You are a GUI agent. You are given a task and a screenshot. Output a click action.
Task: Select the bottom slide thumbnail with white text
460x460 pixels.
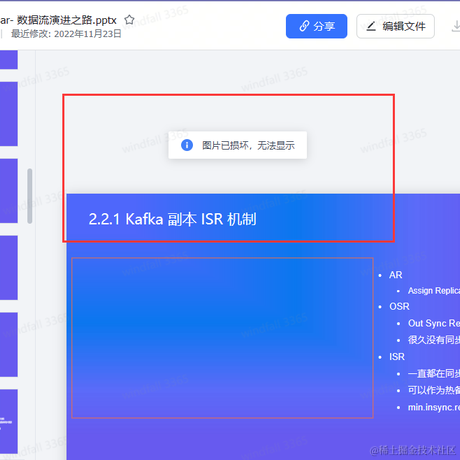click(x=9, y=421)
